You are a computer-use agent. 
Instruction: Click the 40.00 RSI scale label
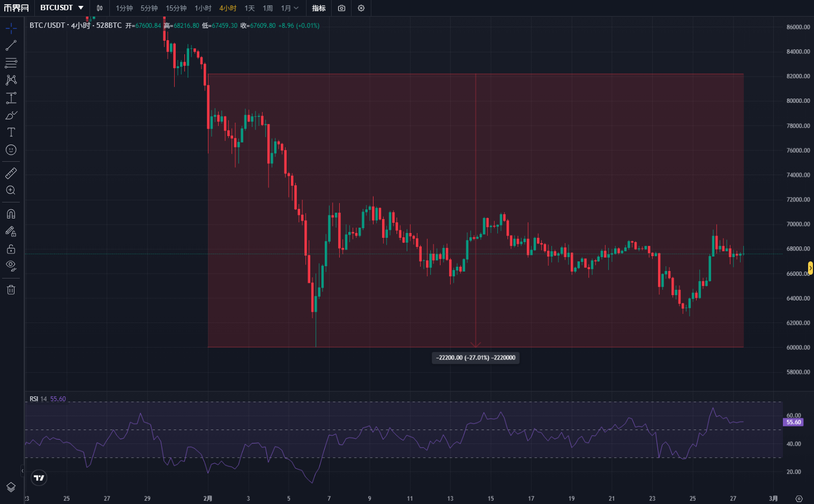794,444
